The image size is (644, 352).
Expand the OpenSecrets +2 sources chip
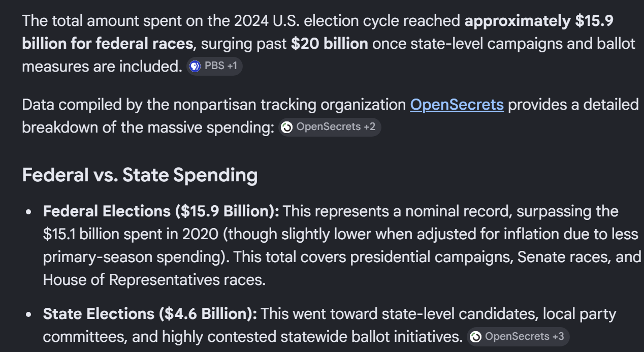coord(330,127)
